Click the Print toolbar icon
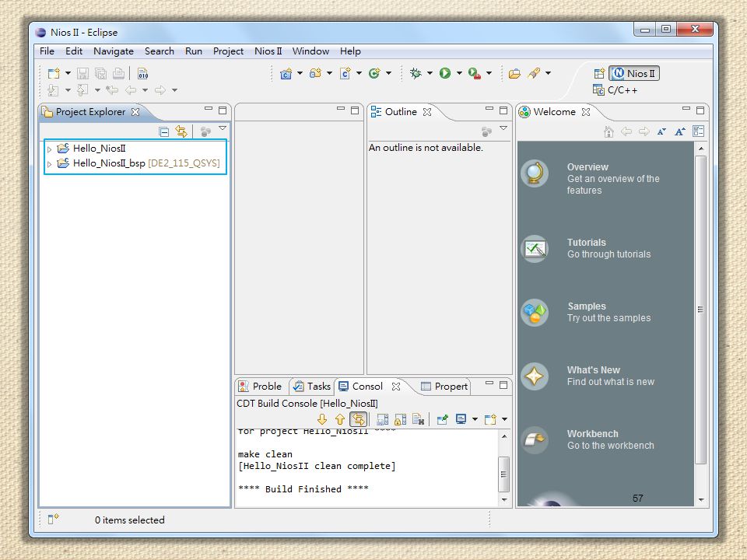This screenshot has width=747, height=560. [x=118, y=73]
